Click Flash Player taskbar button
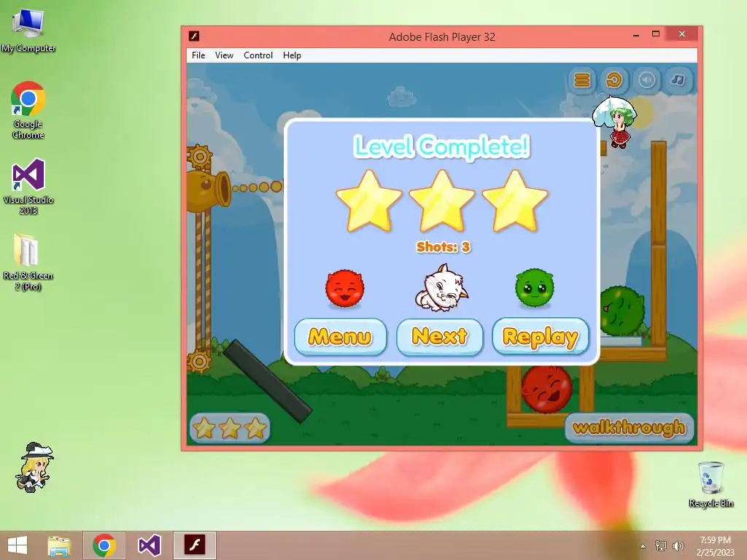Viewport: 747px width, 560px height. (x=194, y=545)
